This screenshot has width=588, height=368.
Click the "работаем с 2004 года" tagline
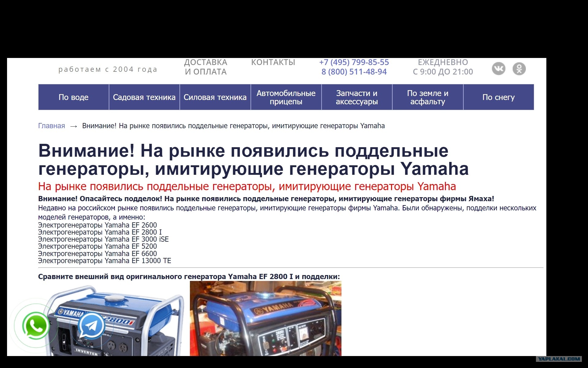pos(108,69)
